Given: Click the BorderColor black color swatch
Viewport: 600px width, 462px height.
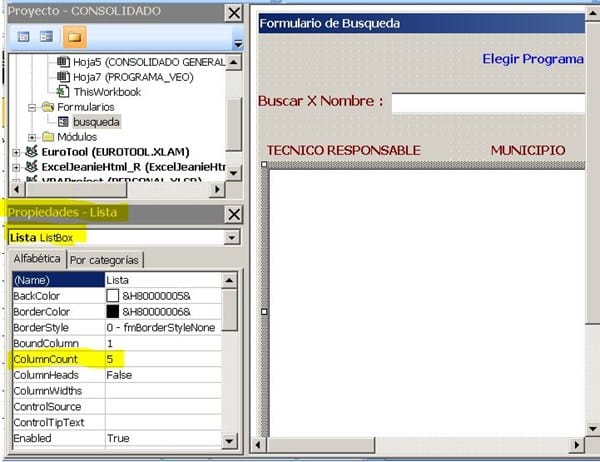Looking at the screenshot, I should tap(112, 312).
